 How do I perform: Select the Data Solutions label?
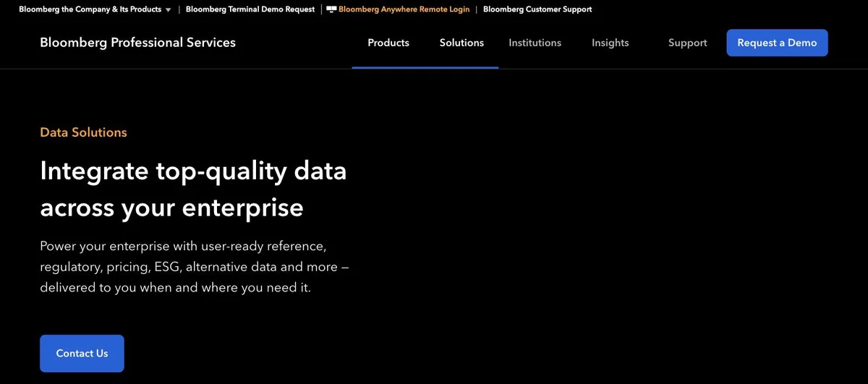click(x=83, y=132)
